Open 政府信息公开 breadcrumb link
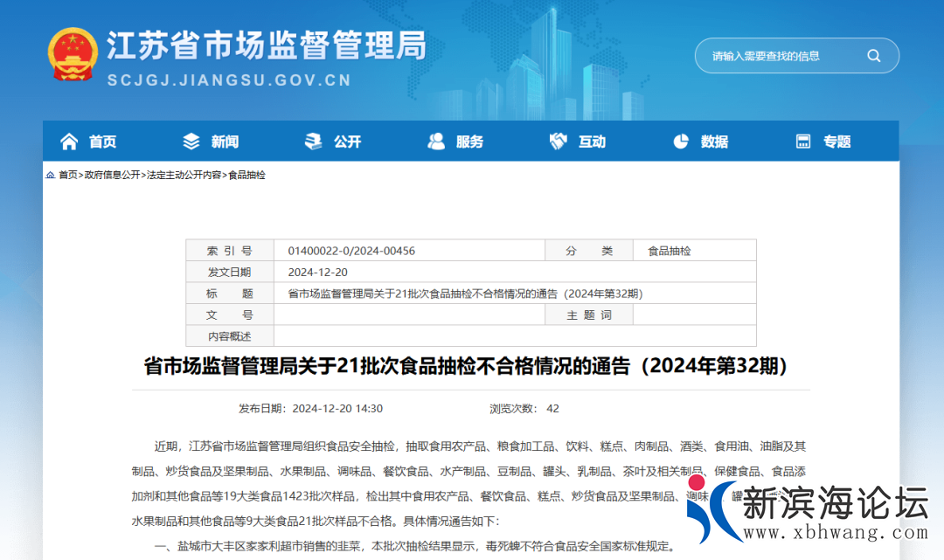This screenshot has height=560, width=944. coord(112,175)
